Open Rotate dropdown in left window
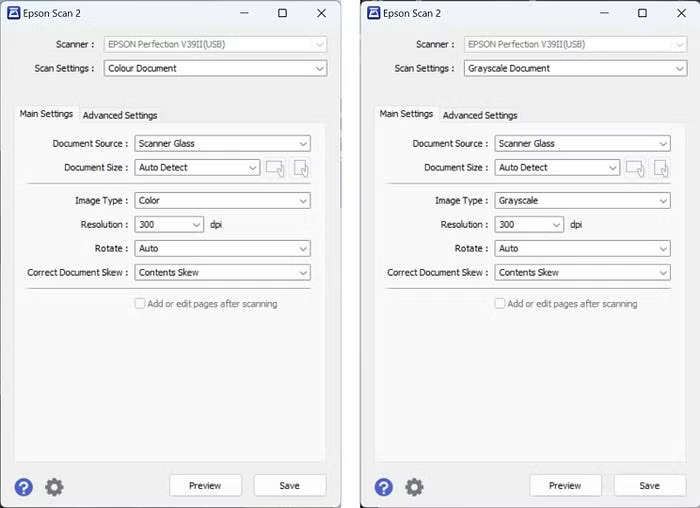The image size is (700, 508). tap(222, 249)
